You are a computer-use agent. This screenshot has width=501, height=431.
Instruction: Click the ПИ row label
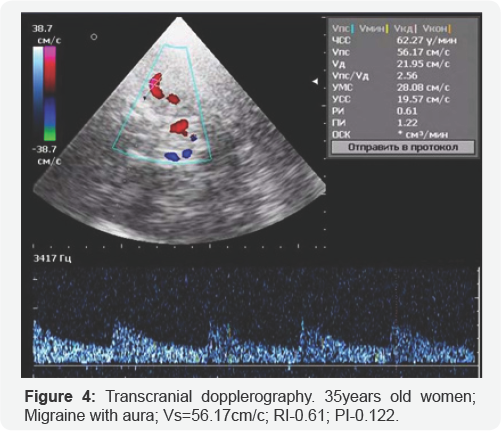[339, 123]
